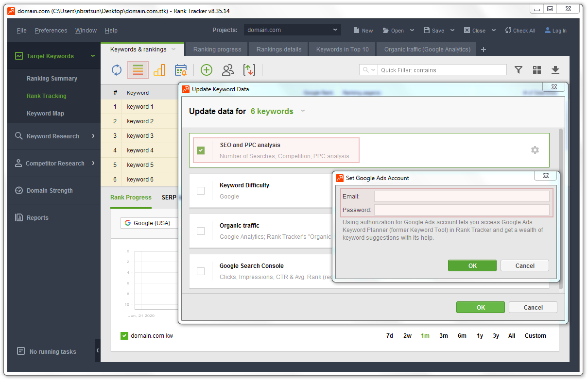This screenshot has height=380, width=588.
Task: Open the dropdown arrow next to Open
Action: pos(412,30)
